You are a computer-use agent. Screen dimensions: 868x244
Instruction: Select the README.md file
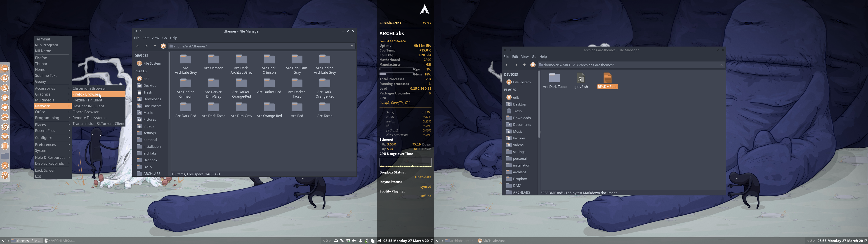[608, 81]
